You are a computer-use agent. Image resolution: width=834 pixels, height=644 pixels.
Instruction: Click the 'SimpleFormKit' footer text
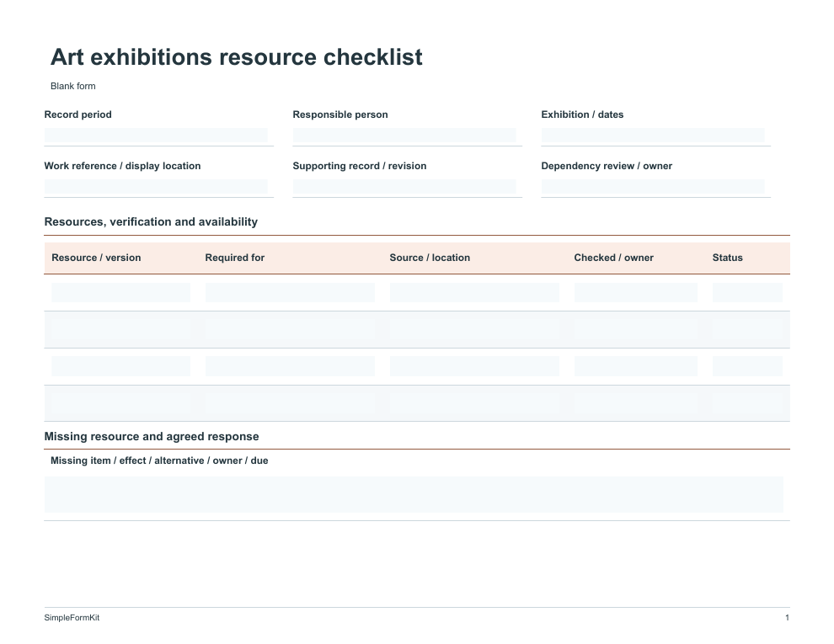[x=72, y=617]
